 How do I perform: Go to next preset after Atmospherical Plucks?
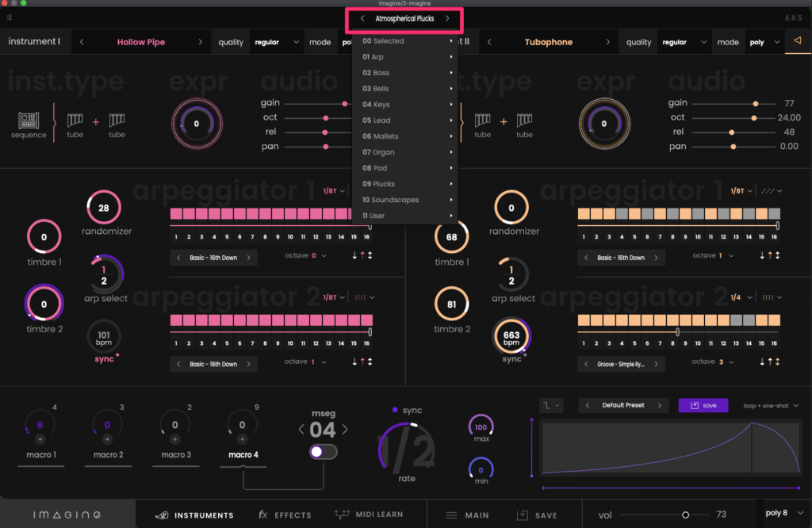pyautogui.click(x=447, y=18)
